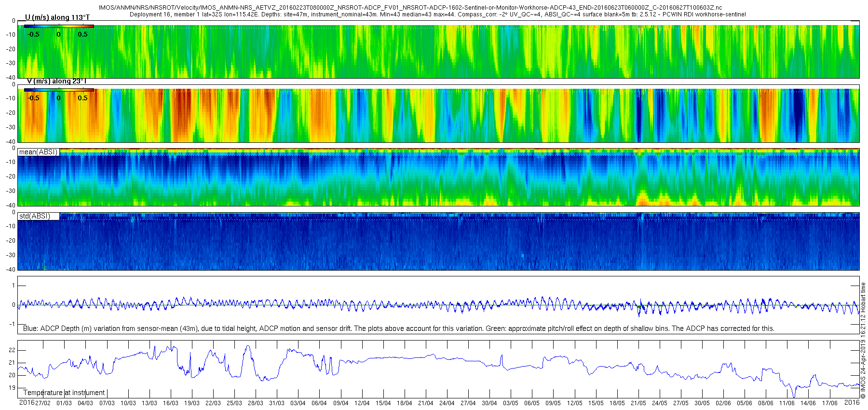Click the '11/06' date tick label
868x410 pixels.
click(787, 403)
